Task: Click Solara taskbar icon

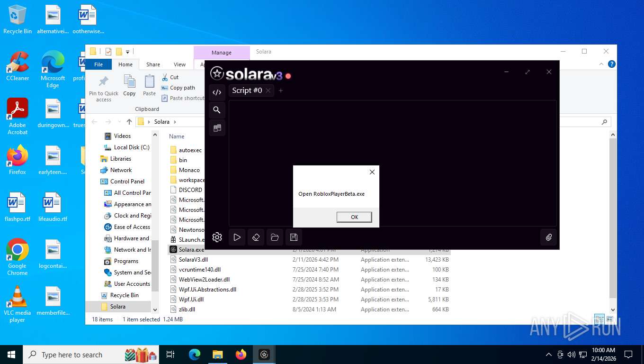Action: (x=264, y=355)
